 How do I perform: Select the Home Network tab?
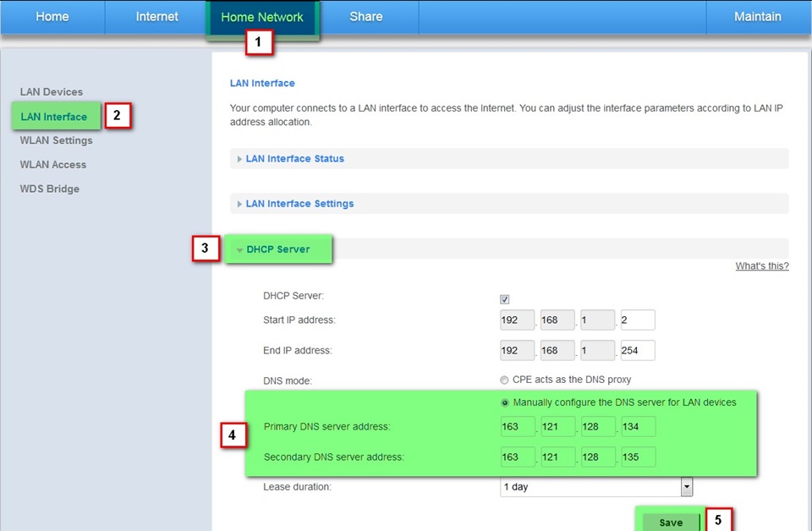[262, 17]
